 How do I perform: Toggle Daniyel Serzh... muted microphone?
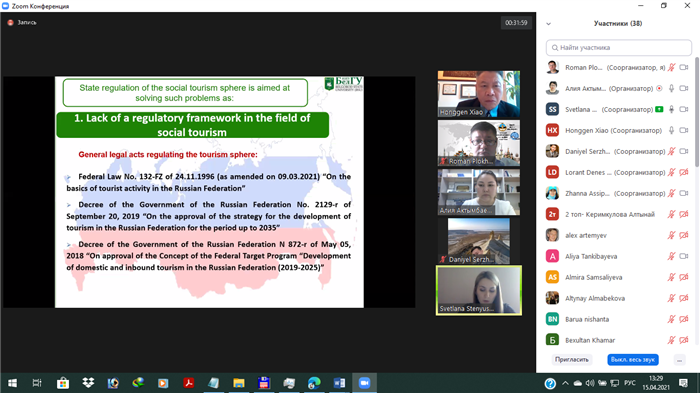coord(671,151)
